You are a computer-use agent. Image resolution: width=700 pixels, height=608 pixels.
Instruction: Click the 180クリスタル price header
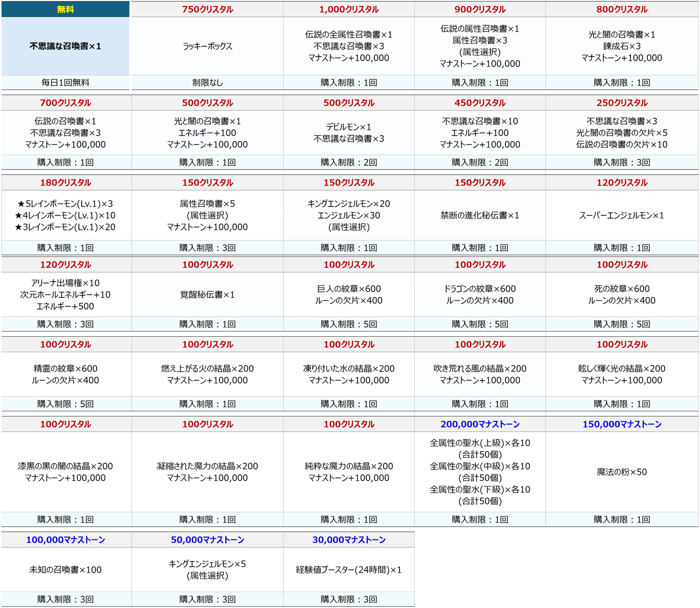tap(65, 183)
